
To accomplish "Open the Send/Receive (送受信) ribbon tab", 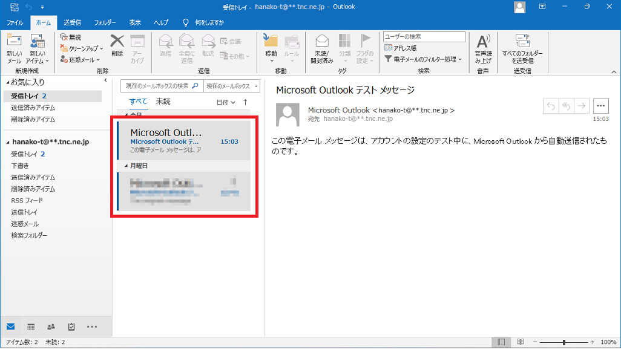I will tap(73, 22).
